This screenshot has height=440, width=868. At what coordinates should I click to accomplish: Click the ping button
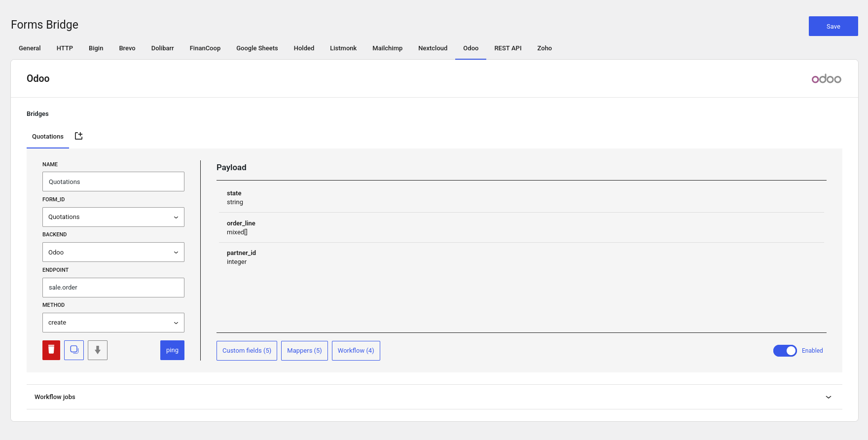(x=172, y=350)
